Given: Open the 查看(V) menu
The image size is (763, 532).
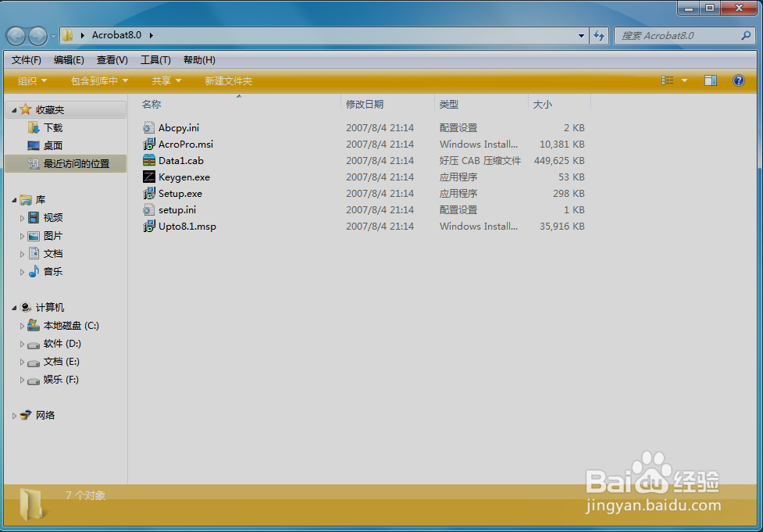Looking at the screenshot, I should click(112, 60).
